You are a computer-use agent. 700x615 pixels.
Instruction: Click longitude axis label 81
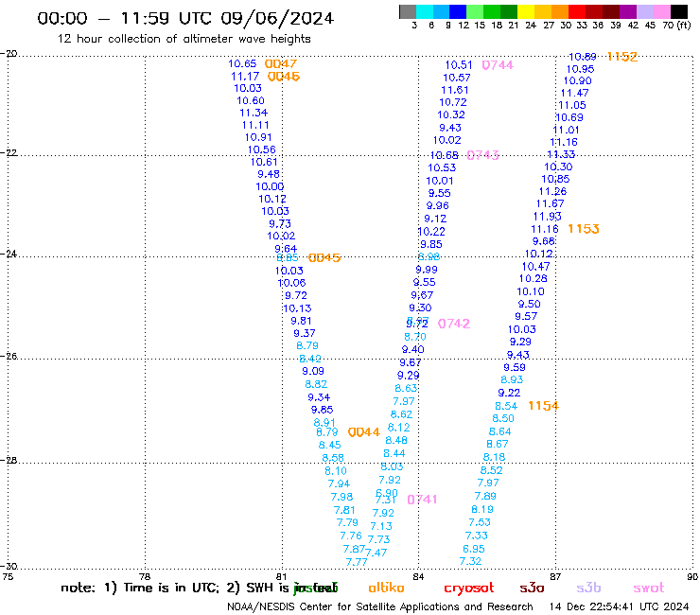[x=281, y=576]
